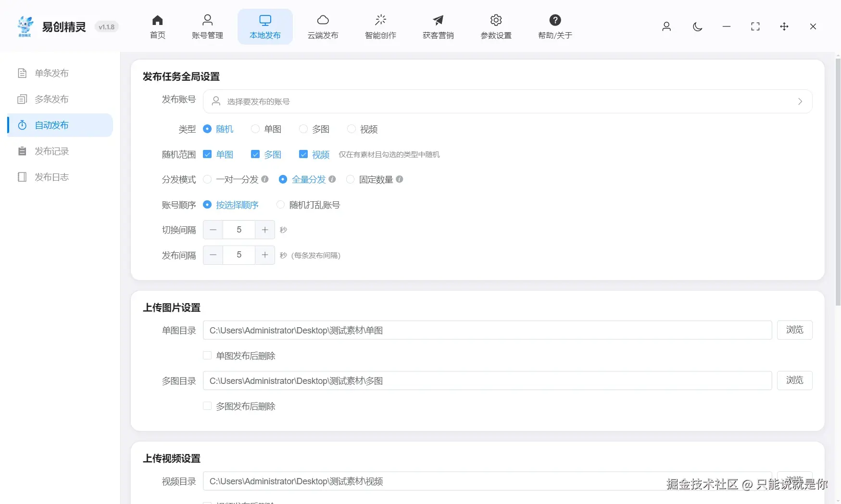
Task: Click the fullscreen icon
Action: (x=755, y=26)
